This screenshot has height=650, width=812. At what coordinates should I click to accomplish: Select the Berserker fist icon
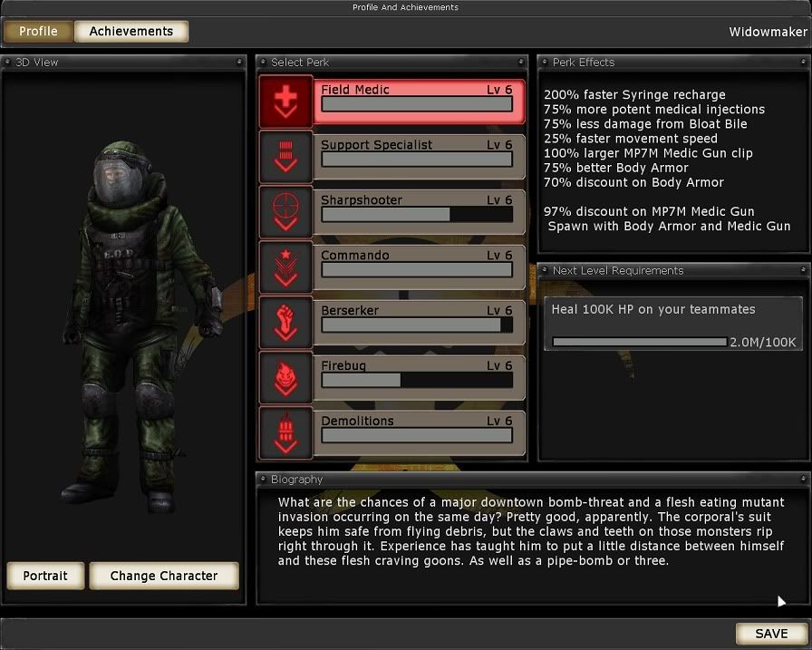point(285,322)
